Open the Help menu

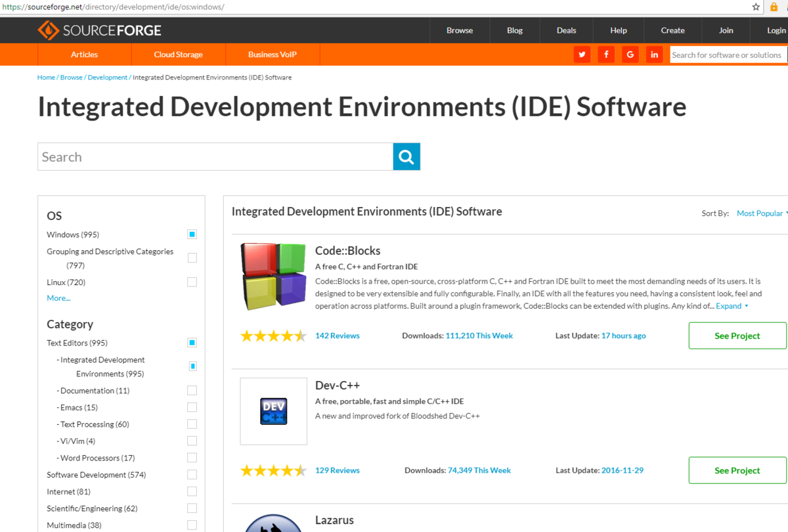[619, 30]
